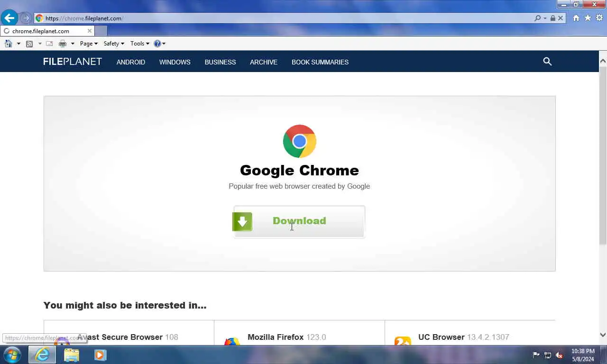The image size is (607, 364).
Task: Close the chrome.fileplanet.com tab
Action: point(89,31)
